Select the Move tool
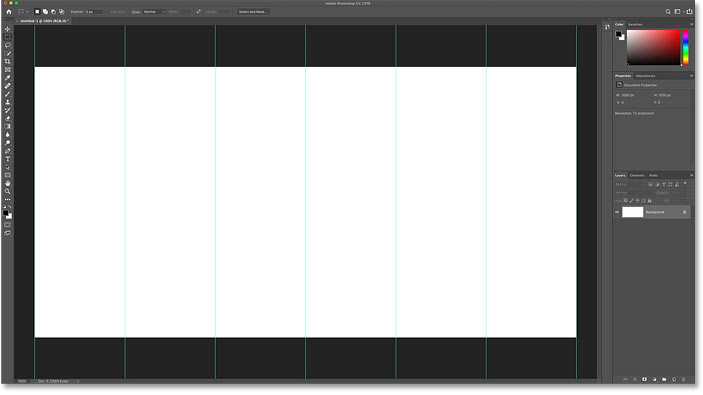 pyautogui.click(x=8, y=29)
